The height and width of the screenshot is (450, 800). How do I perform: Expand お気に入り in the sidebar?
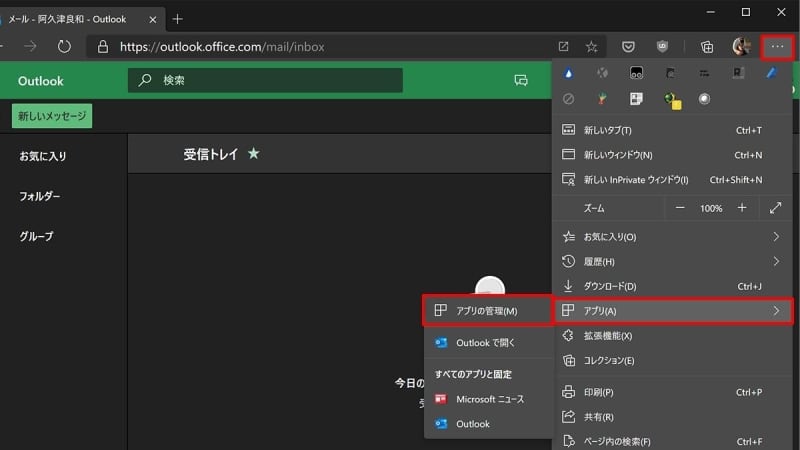[x=43, y=156]
